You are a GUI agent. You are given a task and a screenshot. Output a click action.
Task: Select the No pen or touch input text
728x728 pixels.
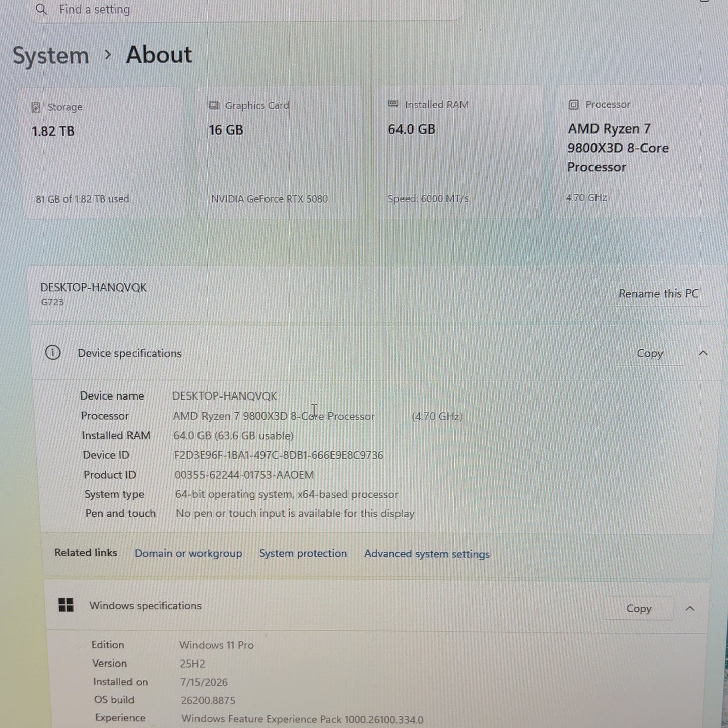tap(295, 514)
